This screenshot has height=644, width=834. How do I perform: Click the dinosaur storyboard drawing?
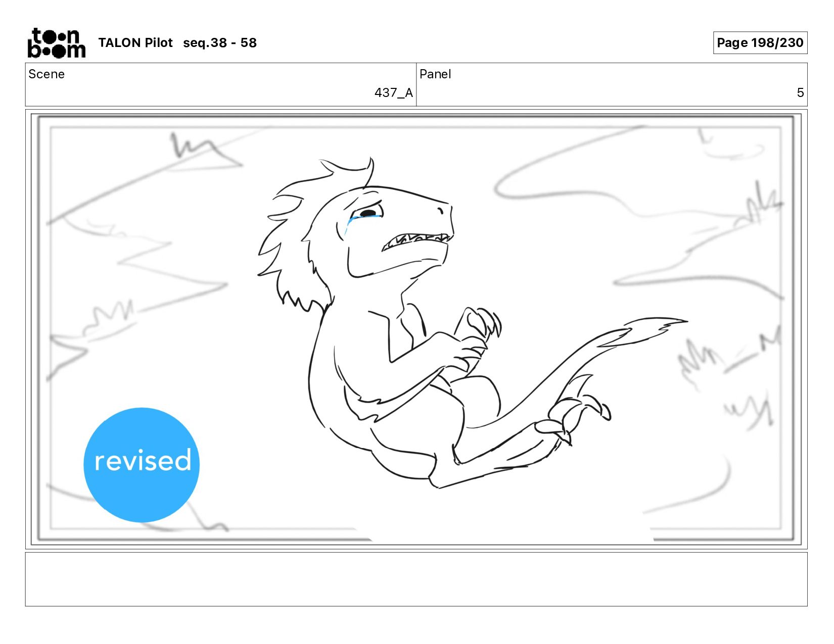[x=473, y=323]
